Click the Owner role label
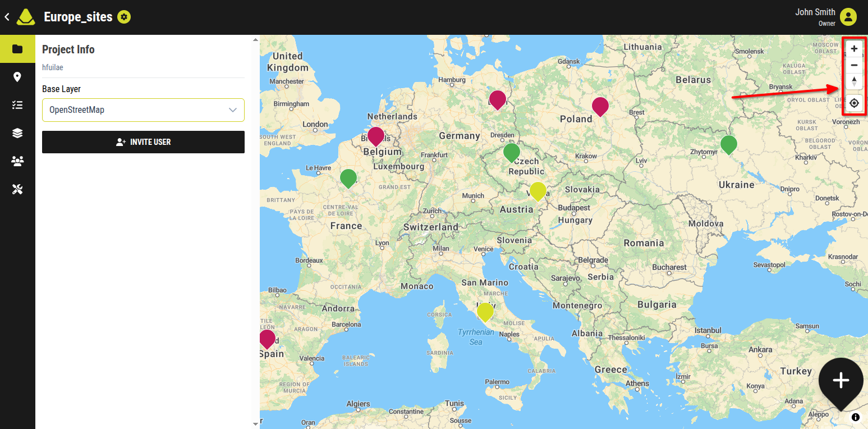This screenshot has width=868, height=429. [x=827, y=24]
